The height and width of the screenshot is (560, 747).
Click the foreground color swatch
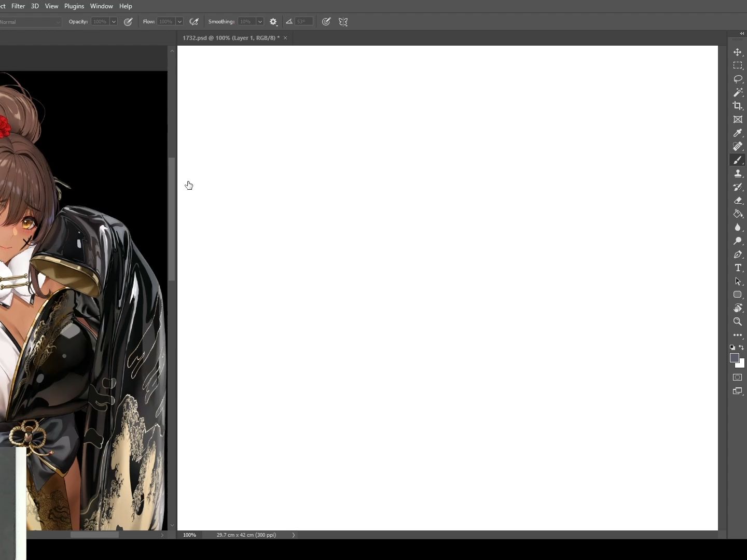coord(734,358)
